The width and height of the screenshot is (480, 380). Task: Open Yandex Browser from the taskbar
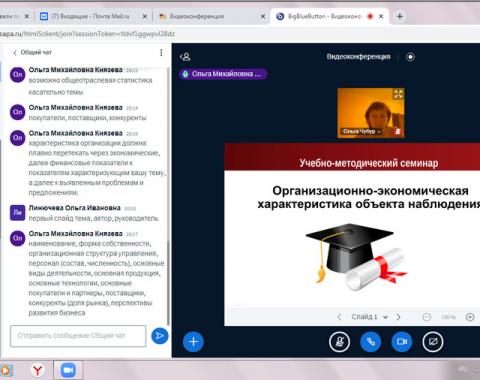coord(37,370)
